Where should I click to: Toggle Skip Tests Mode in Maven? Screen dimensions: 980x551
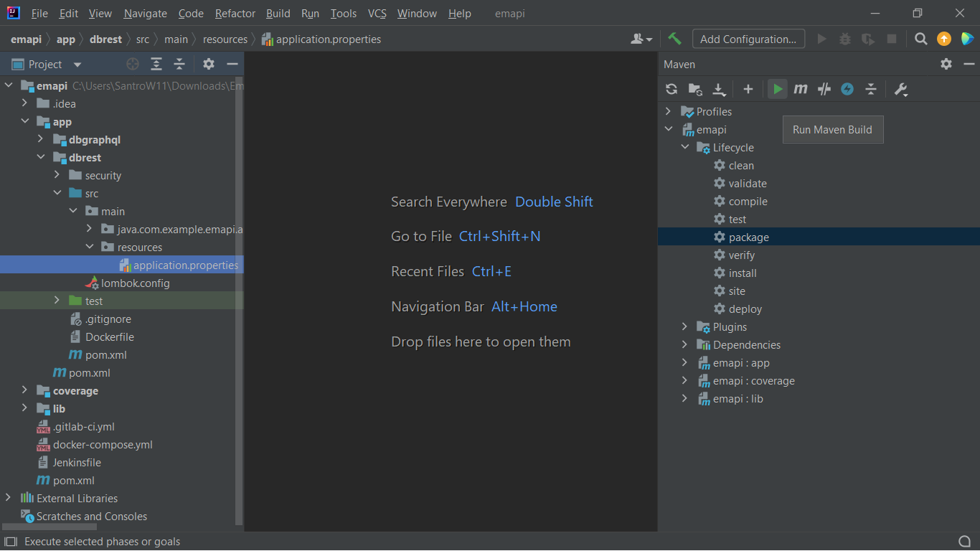click(847, 89)
